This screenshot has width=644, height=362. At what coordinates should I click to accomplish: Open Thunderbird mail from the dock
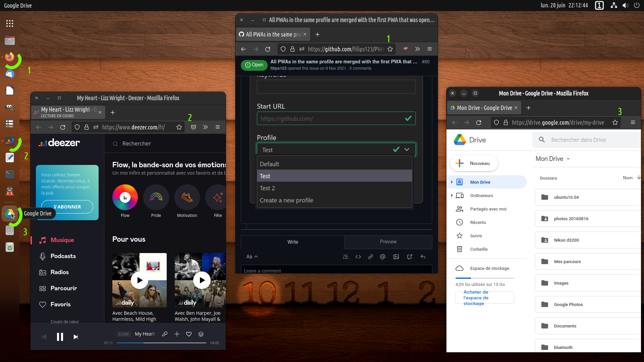[10, 74]
